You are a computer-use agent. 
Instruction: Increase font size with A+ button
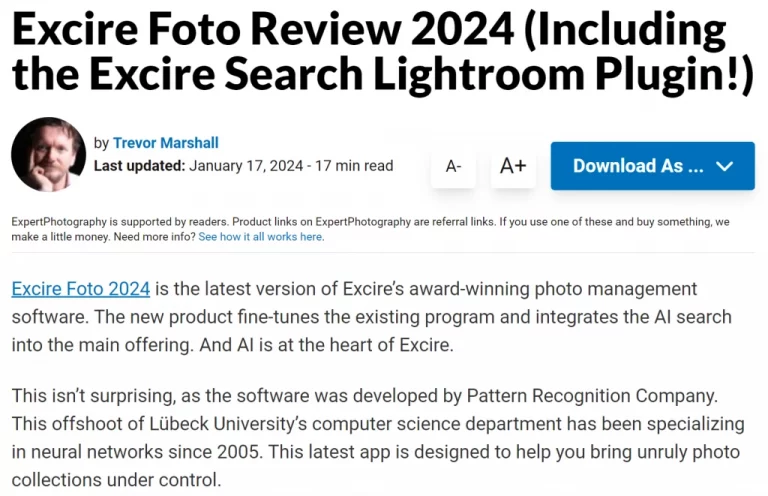pyautogui.click(x=513, y=166)
